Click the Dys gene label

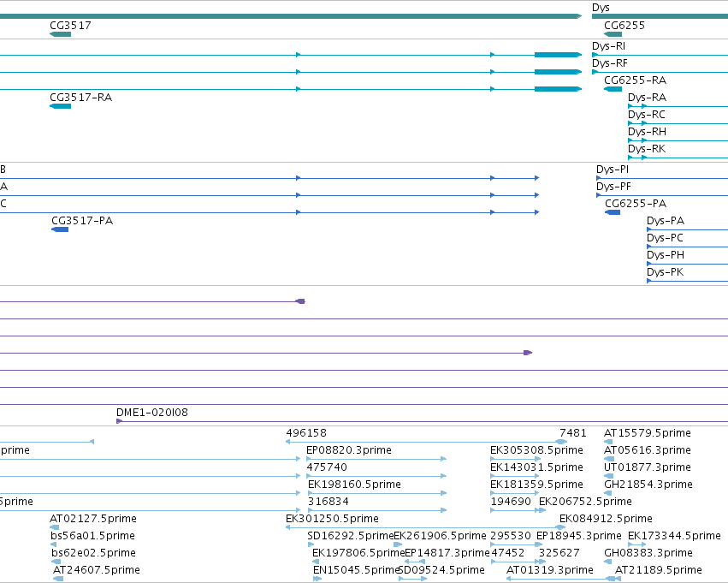[601, 8]
